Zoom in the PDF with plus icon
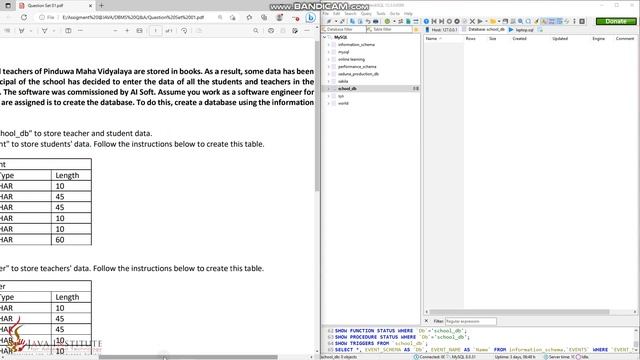 [127, 31]
